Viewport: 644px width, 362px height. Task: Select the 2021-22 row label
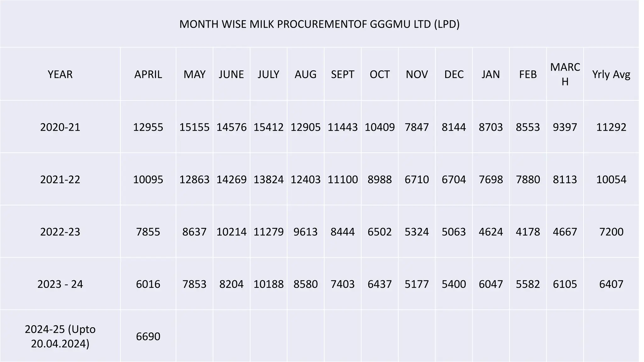(60, 179)
